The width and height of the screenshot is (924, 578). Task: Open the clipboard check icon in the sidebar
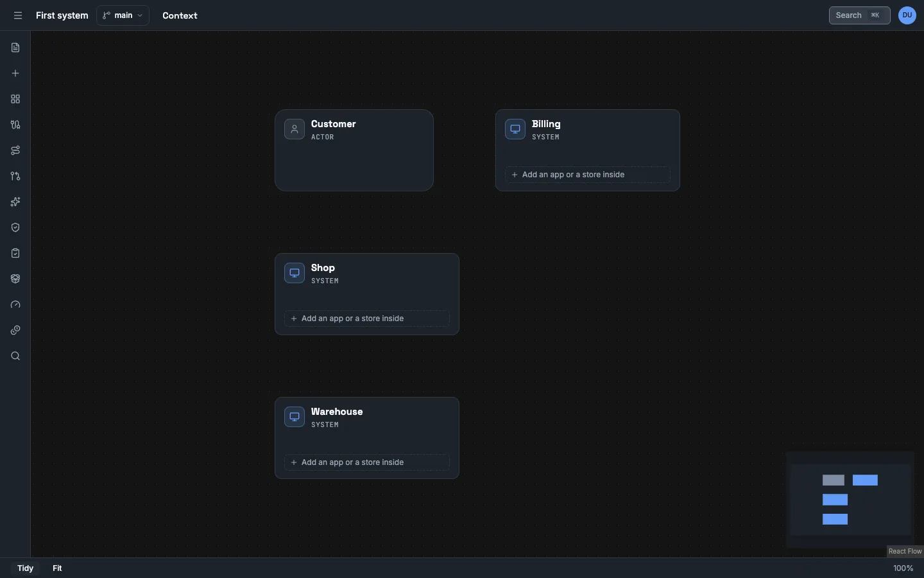pos(15,253)
